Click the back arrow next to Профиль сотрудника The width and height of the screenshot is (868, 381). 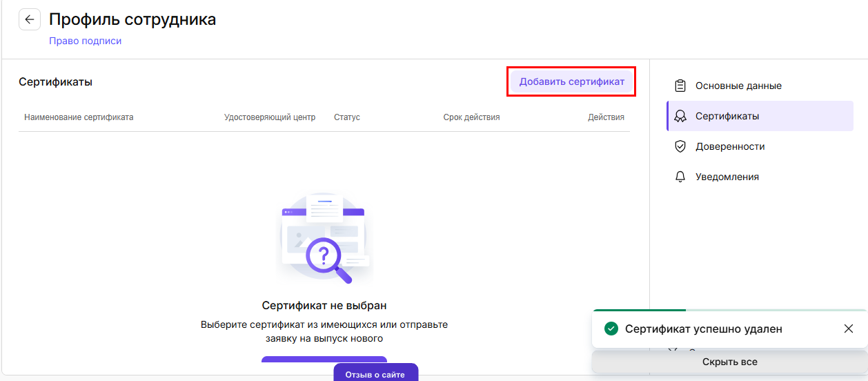pyautogui.click(x=30, y=20)
